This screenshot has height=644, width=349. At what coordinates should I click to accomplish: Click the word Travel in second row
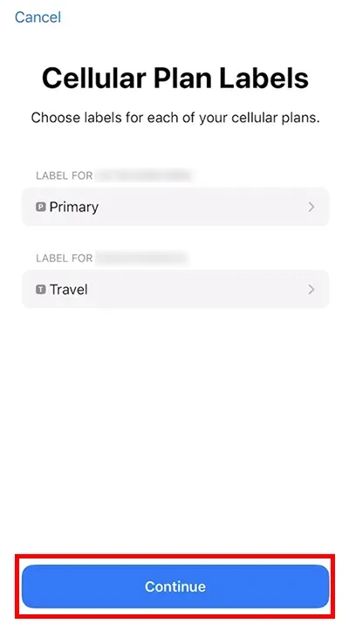pyautogui.click(x=69, y=290)
